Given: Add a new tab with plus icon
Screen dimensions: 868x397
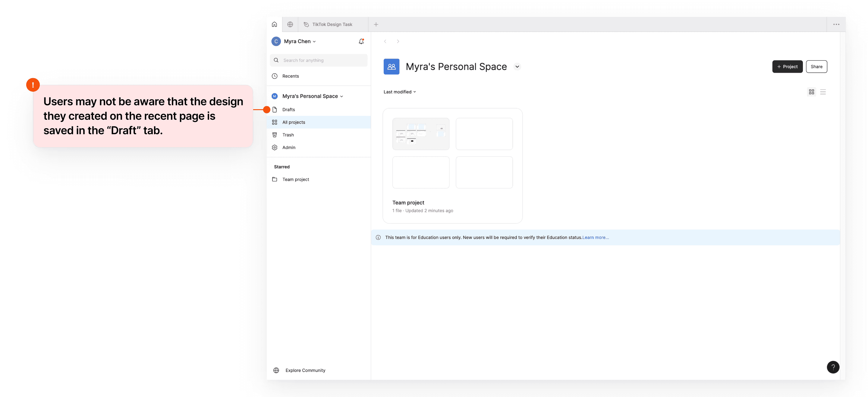Looking at the screenshot, I should pos(376,24).
